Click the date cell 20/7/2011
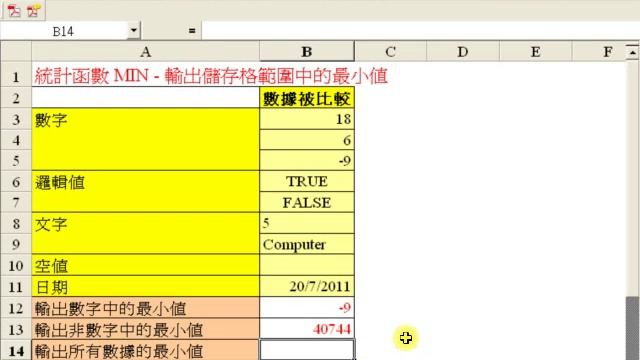The height and width of the screenshot is (360, 640). click(307, 287)
